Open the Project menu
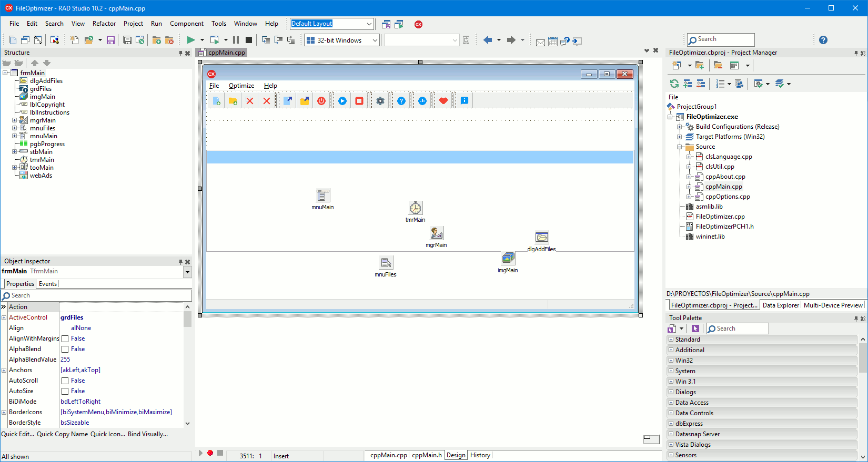This screenshot has height=462, width=868. pyautogui.click(x=133, y=24)
